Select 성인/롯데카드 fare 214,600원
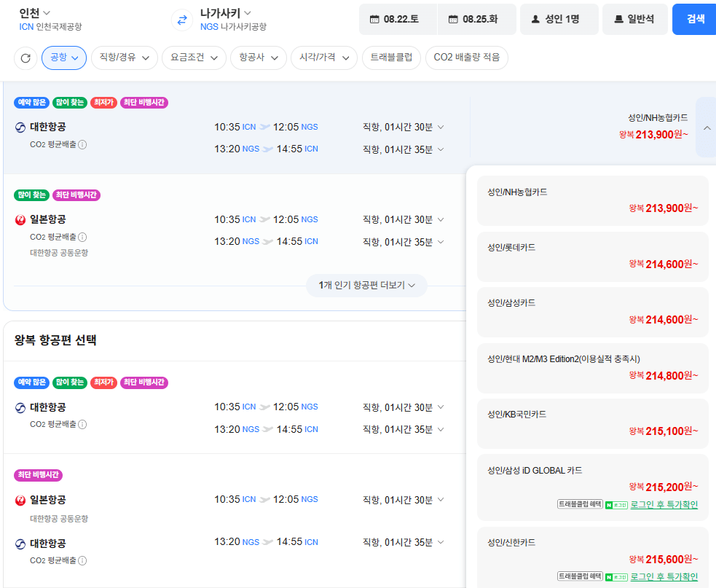This screenshot has width=716, height=588. (x=593, y=256)
